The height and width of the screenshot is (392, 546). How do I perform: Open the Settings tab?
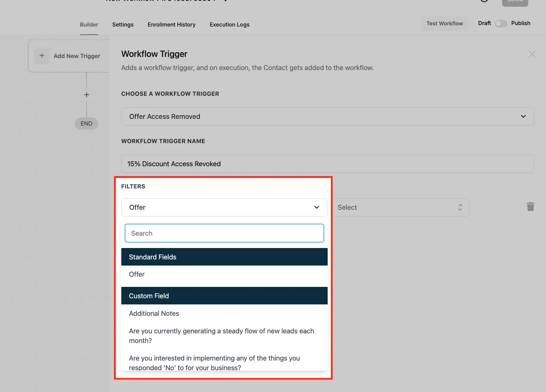click(x=123, y=25)
